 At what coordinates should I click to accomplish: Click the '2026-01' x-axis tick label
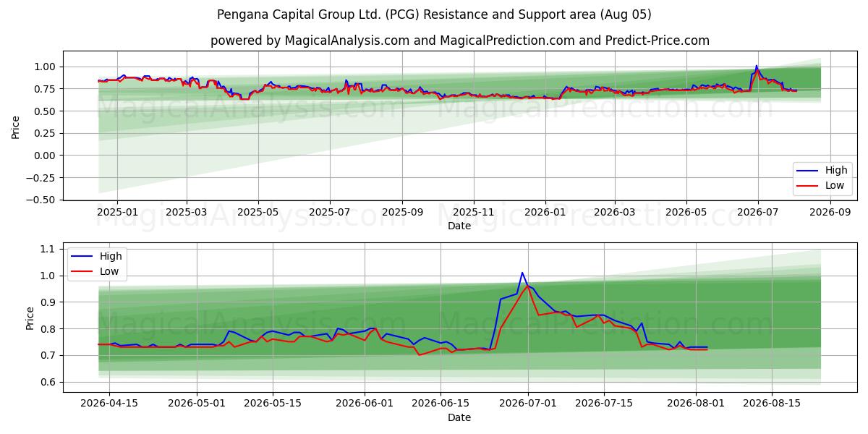545,213
